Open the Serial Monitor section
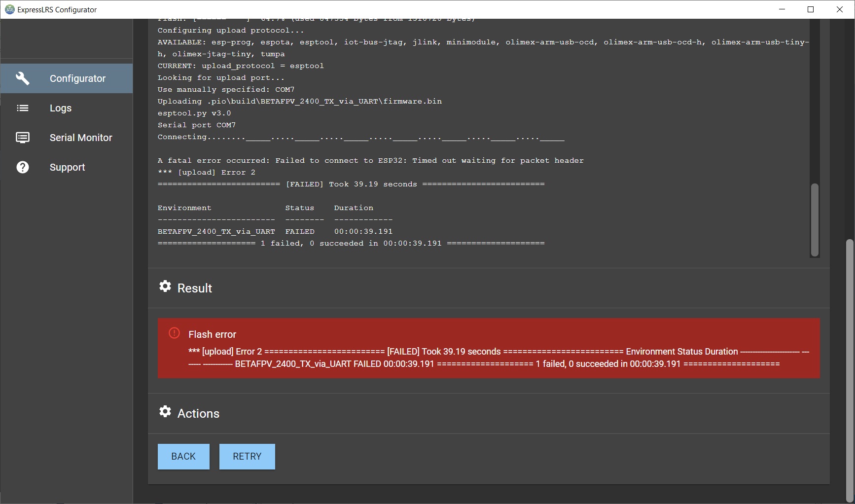Viewport: 855px width, 504px height. pyautogui.click(x=67, y=138)
